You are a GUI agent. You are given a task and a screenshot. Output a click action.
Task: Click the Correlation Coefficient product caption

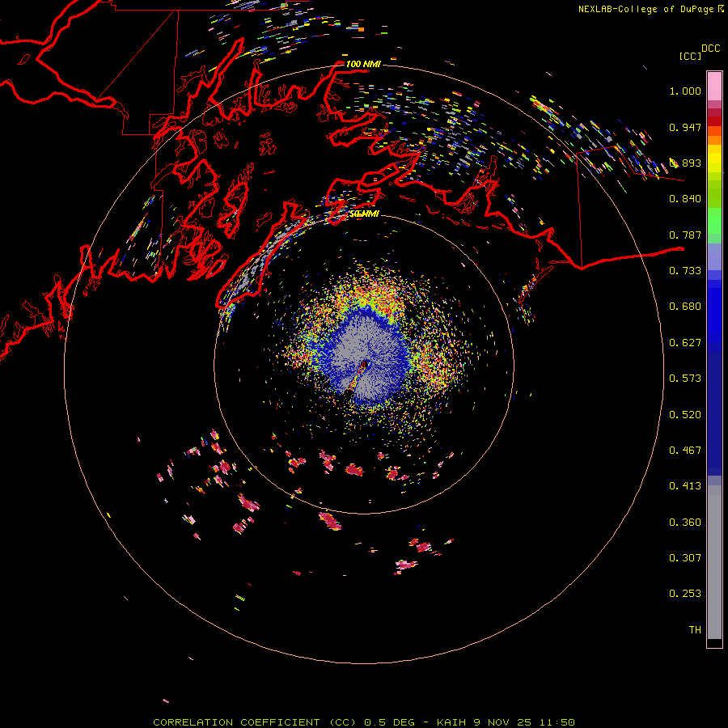pyautogui.click(x=364, y=722)
